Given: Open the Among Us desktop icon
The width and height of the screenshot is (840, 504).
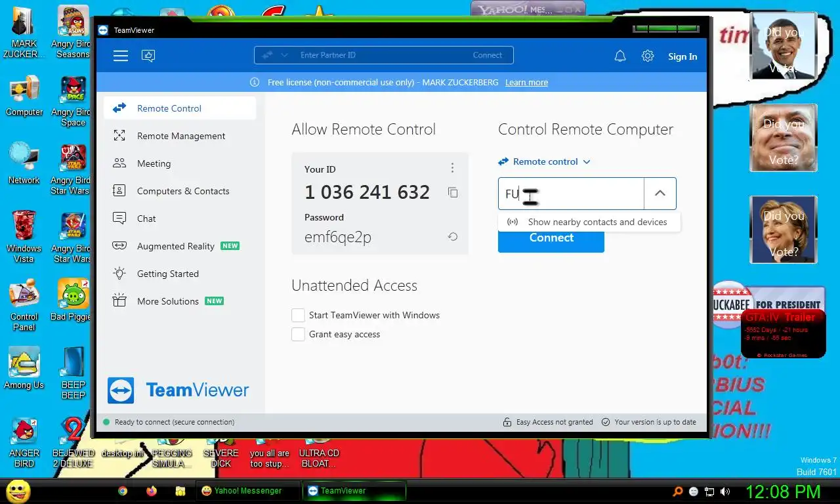Looking at the screenshot, I should pyautogui.click(x=24, y=368).
